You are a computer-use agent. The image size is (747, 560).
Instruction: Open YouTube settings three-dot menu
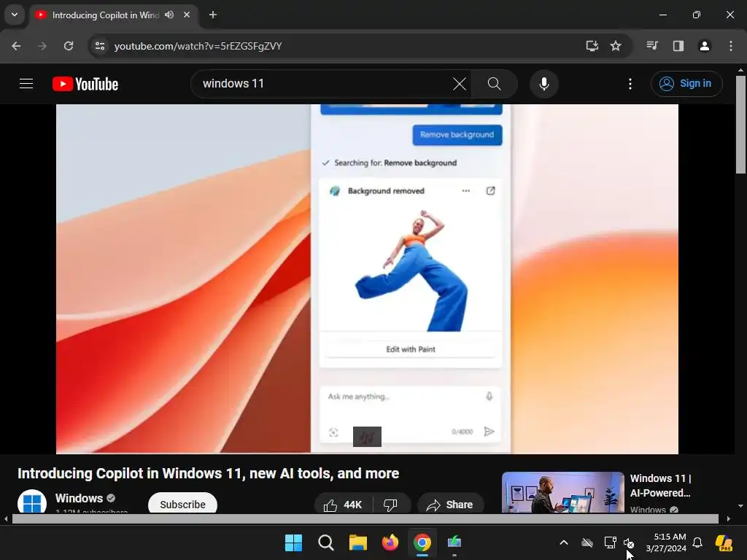click(x=630, y=84)
